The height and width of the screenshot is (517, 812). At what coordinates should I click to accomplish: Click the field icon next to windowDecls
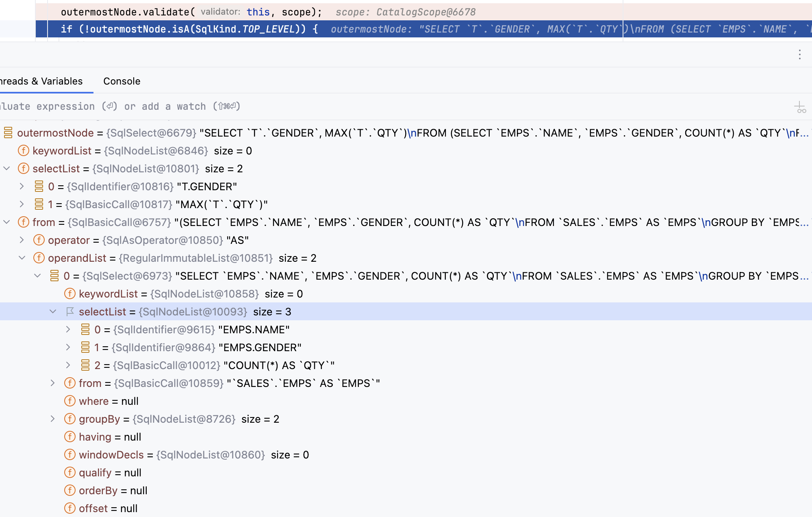click(70, 455)
